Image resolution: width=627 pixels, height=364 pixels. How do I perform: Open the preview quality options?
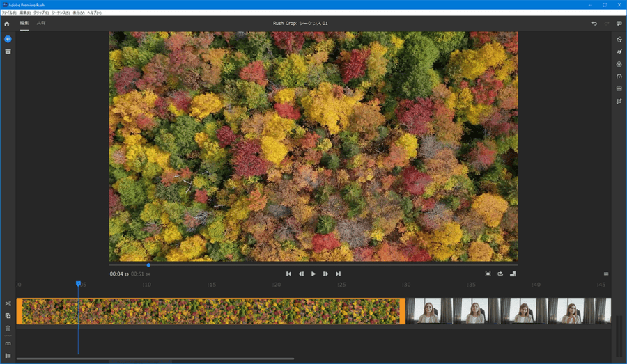click(x=513, y=274)
